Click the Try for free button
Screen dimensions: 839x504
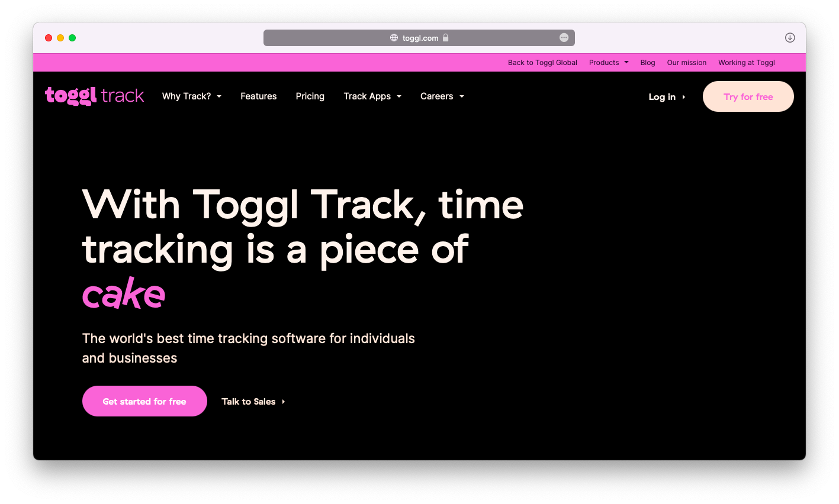tap(748, 96)
